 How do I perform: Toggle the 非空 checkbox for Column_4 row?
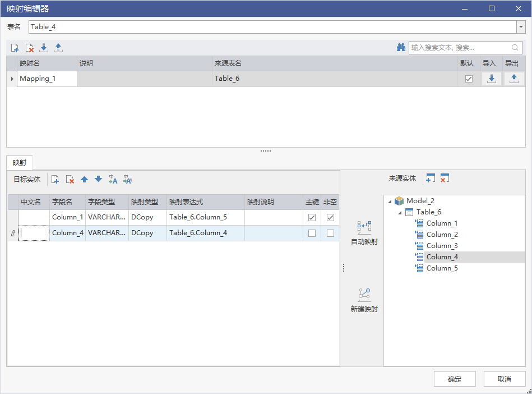[330, 233]
